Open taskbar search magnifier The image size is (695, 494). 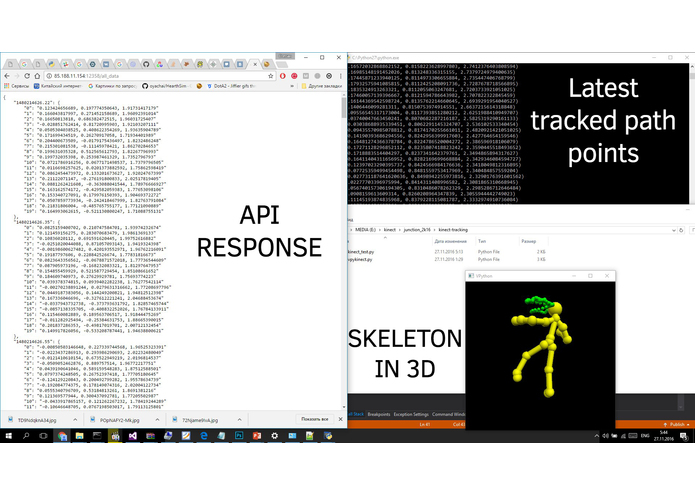(26, 436)
